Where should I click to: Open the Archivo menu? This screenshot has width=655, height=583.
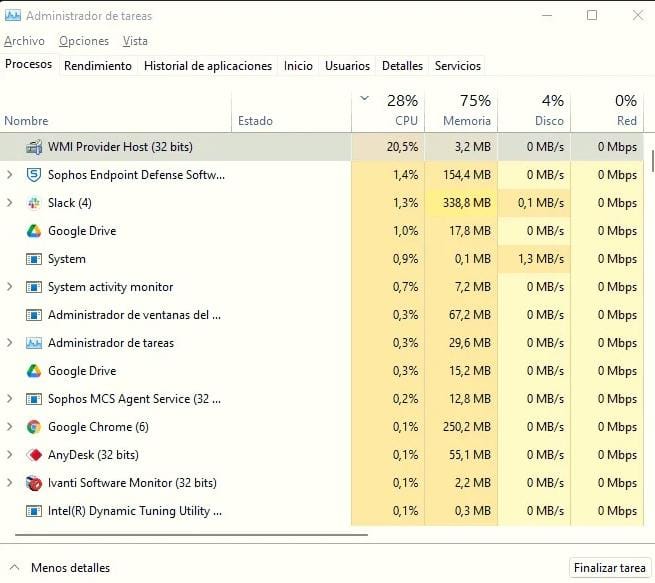(x=24, y=41)
